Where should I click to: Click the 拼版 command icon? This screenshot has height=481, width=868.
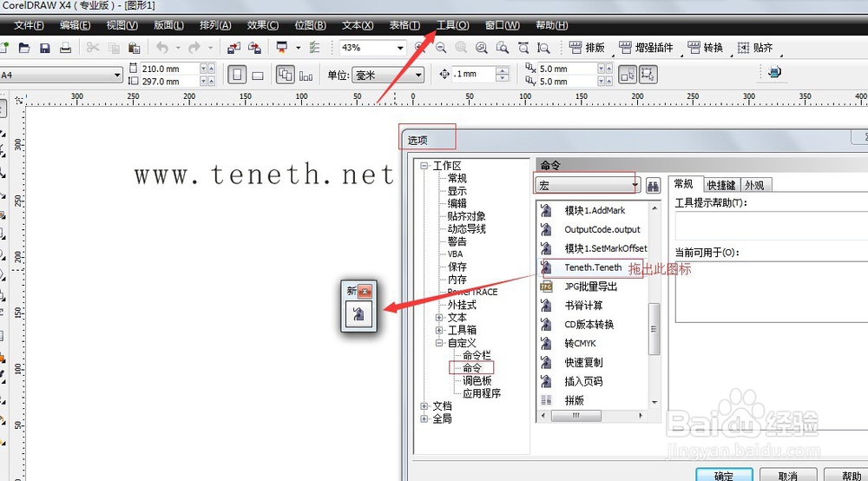pyautogui.click(x=546, y=400)
